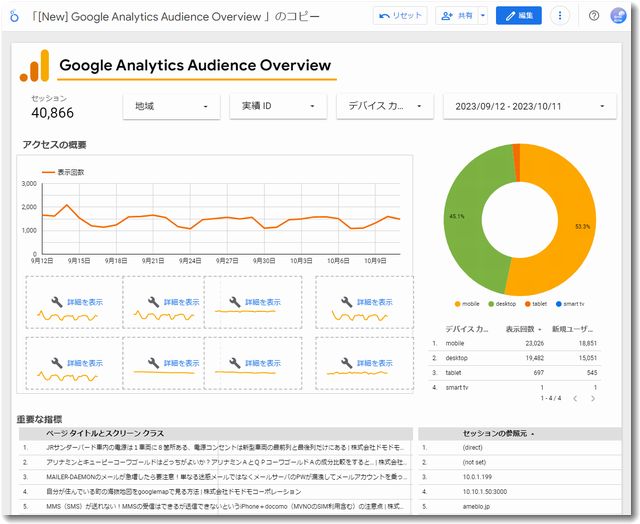Viewport: 640px width, 524px height.
Task: Open the 実績 ID filter dropdown
Action: pos(278,107)
